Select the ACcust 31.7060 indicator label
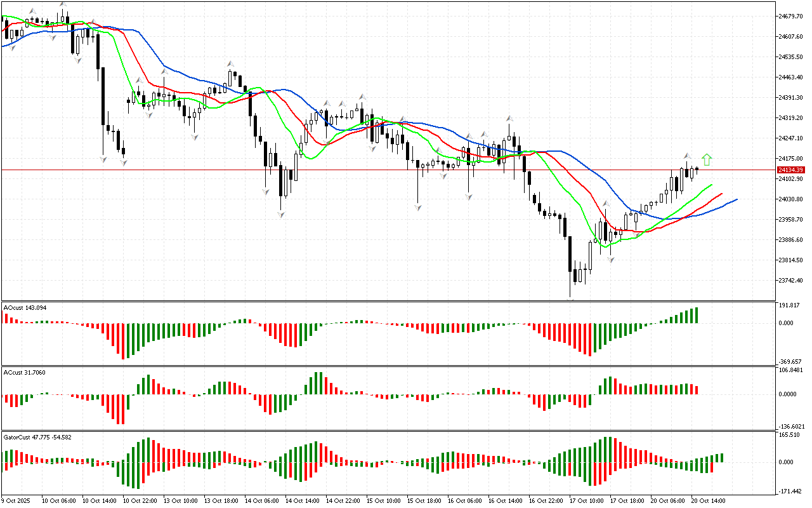The image size is (812, 508). point(25,371)
